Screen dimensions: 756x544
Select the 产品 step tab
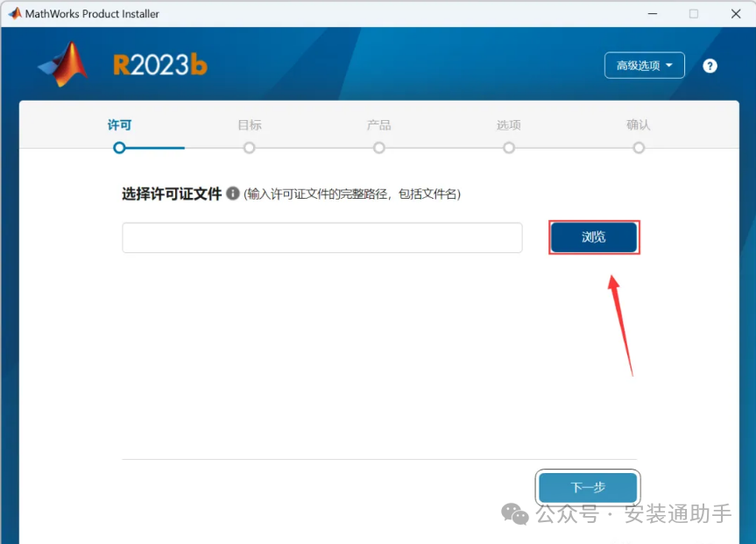379,125
